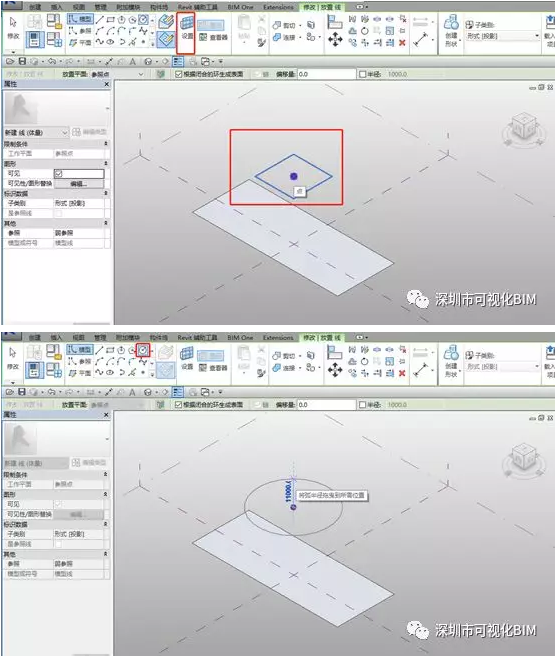Select Move cross-arrows tool in upper window

click(x=335, y=40)
